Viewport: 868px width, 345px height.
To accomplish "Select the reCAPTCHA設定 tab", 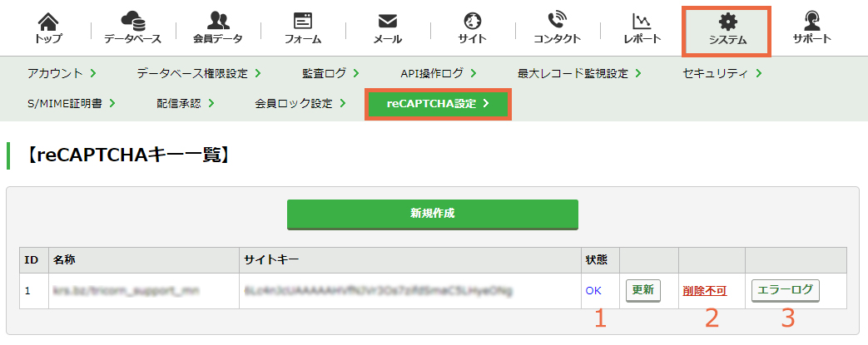I will click(x=438, y=103).
